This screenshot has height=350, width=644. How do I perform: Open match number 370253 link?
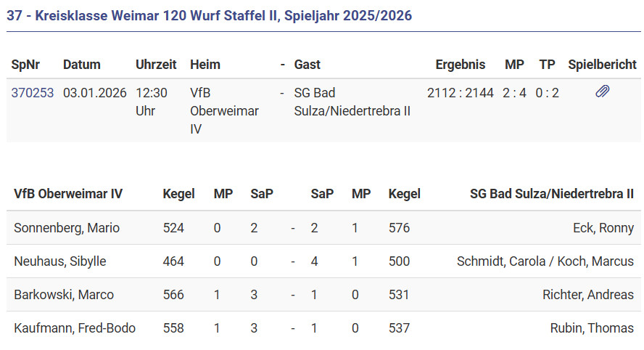click(x=33, y=93)
